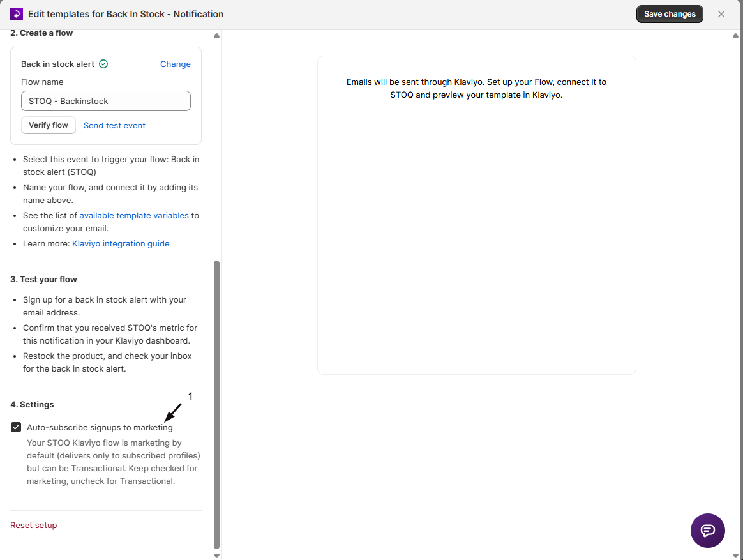
Task: Click the 'Emails will be sent through Klaviyo' message
Action: (476, 88)
